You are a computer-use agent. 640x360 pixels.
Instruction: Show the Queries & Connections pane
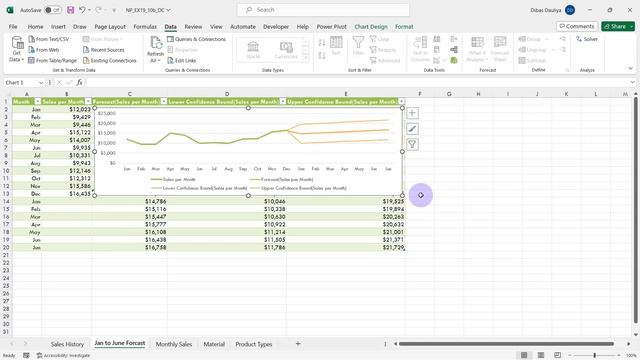click(x=196, y=39)
